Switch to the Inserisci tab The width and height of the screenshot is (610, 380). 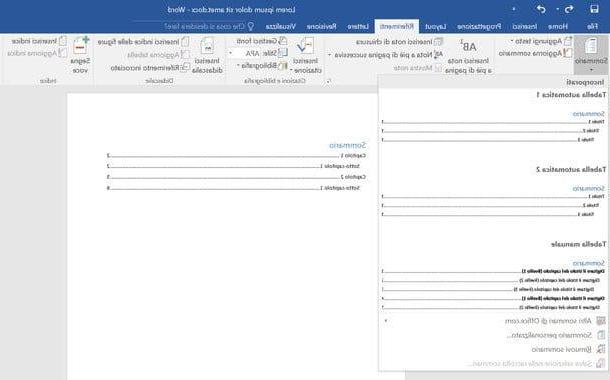(524, 26)
